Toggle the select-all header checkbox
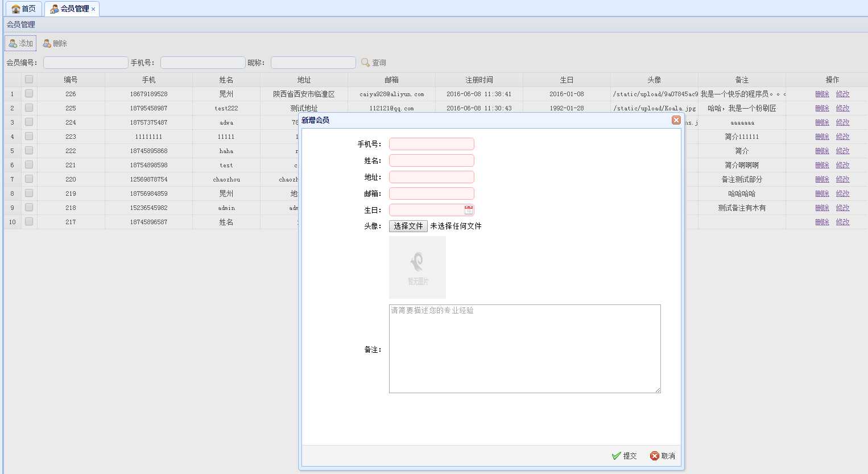Image resolution: width=868 pixels, height=474 pixels. coord(29,79)
